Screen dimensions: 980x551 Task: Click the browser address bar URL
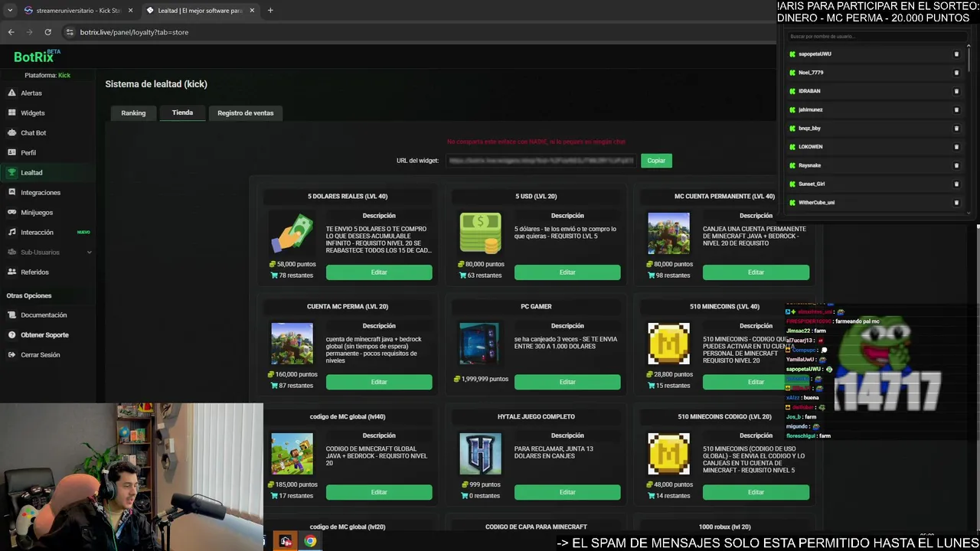click(134, 32)
